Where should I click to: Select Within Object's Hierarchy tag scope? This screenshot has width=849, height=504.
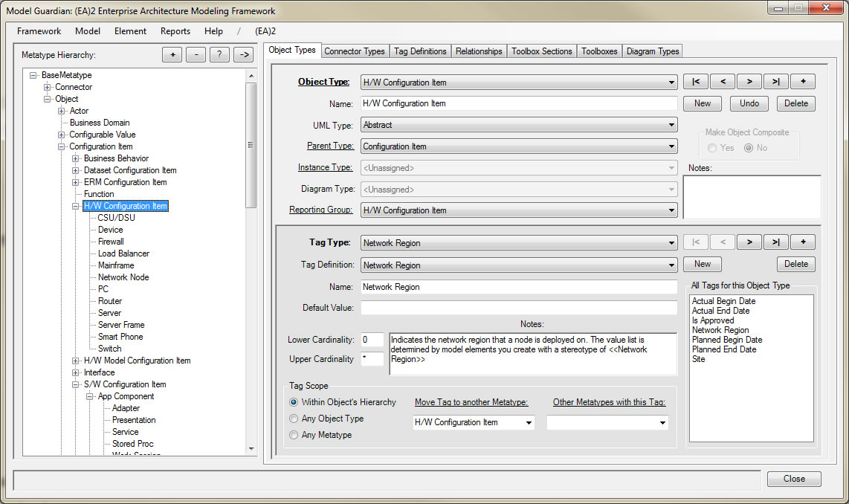pyautogui.click(x=294, y=402)
